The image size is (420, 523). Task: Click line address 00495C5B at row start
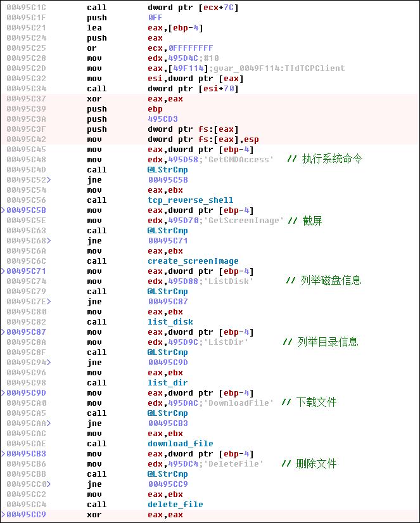coord(27,210)
